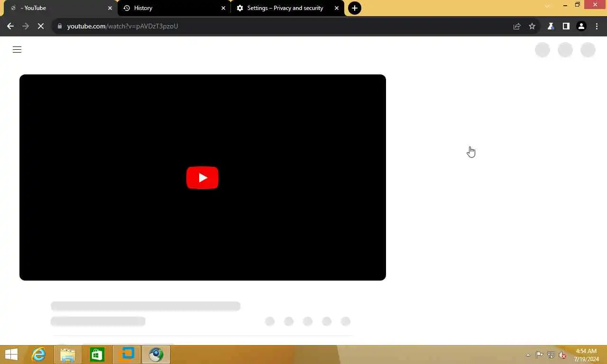View site information via the lock icon
The height and width of the screenshot is (364, 607).
[60, 26]
